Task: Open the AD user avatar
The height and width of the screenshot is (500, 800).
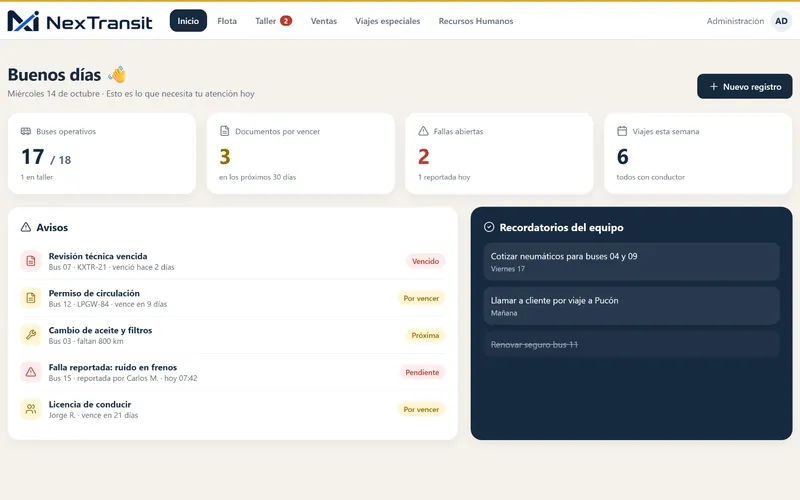Action: 781,21
